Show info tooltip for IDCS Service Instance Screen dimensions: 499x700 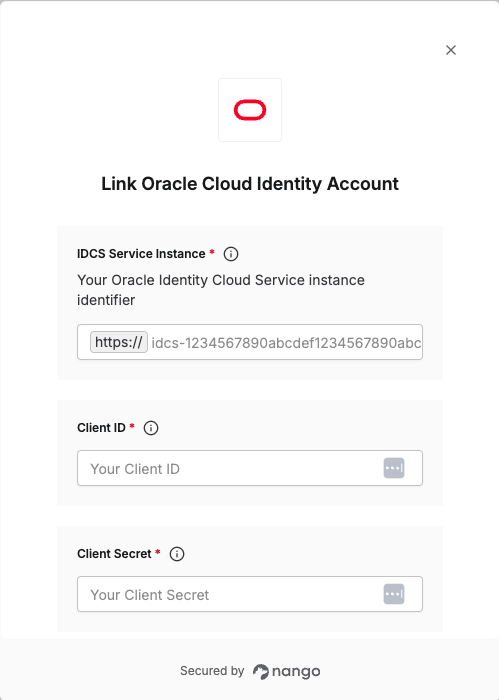coord(231,254)
